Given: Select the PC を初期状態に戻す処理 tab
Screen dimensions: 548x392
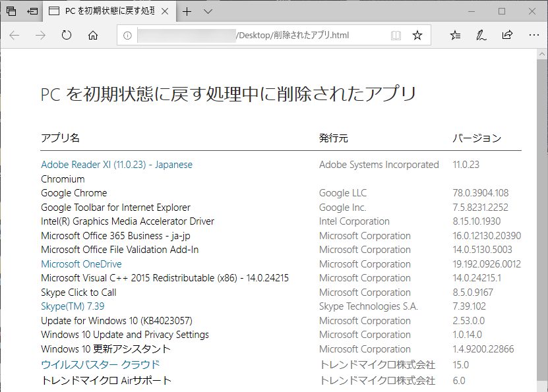Looking at the screenshot, I should click(108, 11).
